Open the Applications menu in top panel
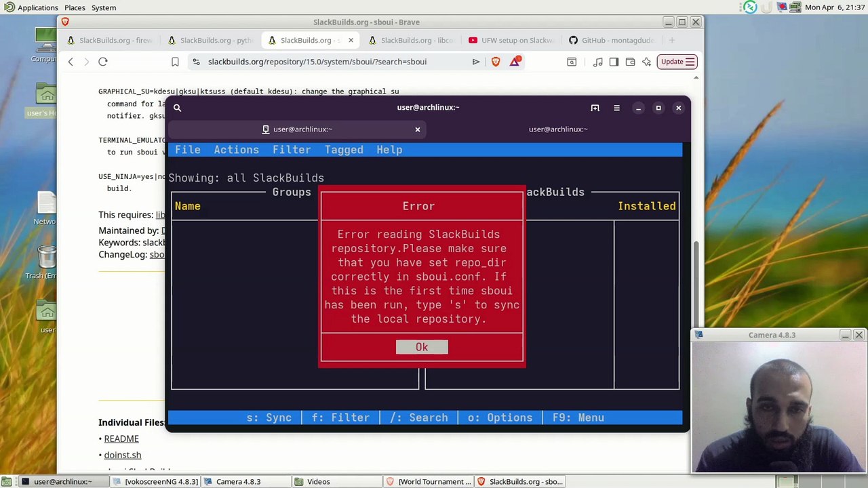868x488 pixels. coord(31,7)
